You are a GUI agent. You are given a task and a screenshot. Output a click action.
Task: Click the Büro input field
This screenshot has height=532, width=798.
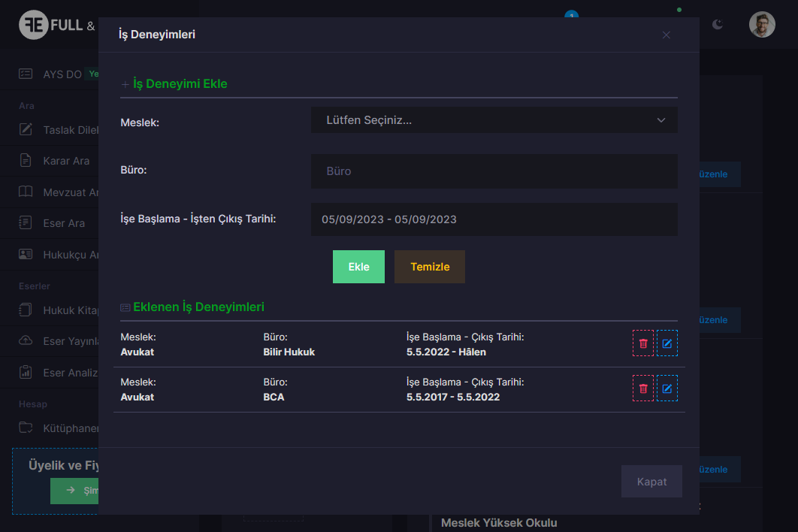[x=494, y=171]
